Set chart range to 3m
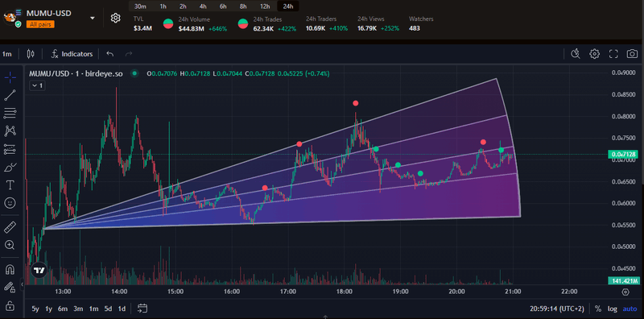The width and height of the screenshot is (644, 319). pyautogui.click(x=78, y=309)
